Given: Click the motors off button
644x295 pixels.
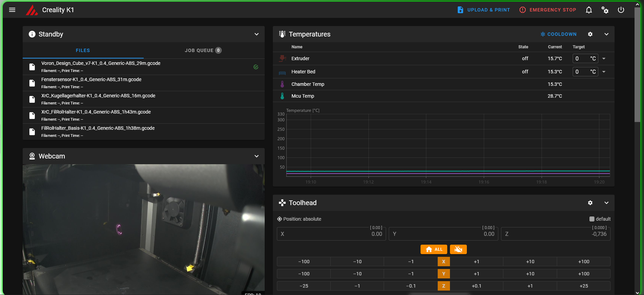Looking at the screenshot, I should point(458,249).
